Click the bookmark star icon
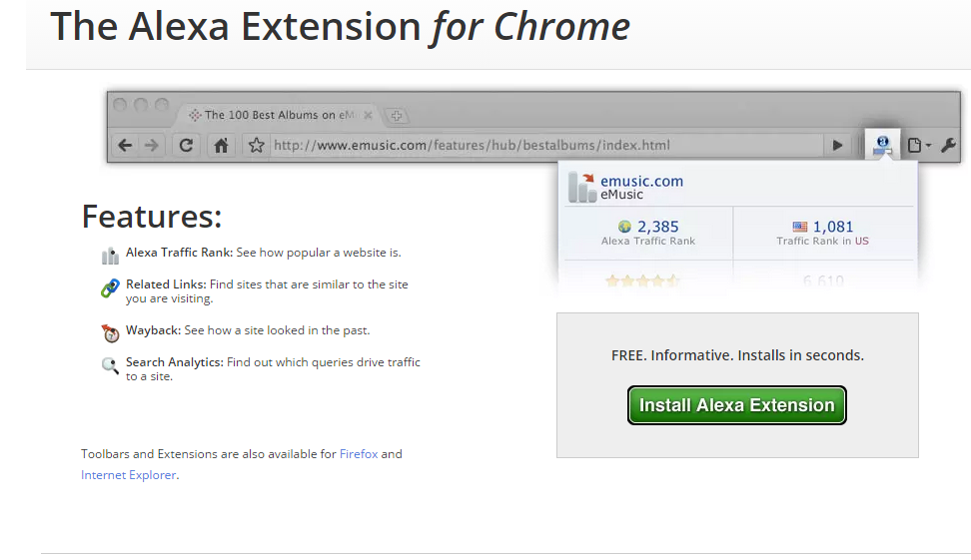The image size is (971, 560). [257, 145]
